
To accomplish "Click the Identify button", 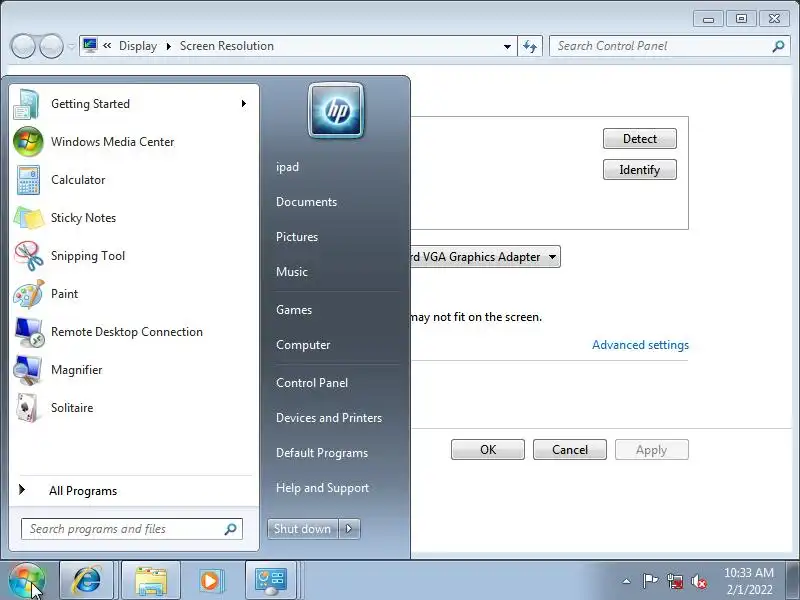I will point(640,170).
